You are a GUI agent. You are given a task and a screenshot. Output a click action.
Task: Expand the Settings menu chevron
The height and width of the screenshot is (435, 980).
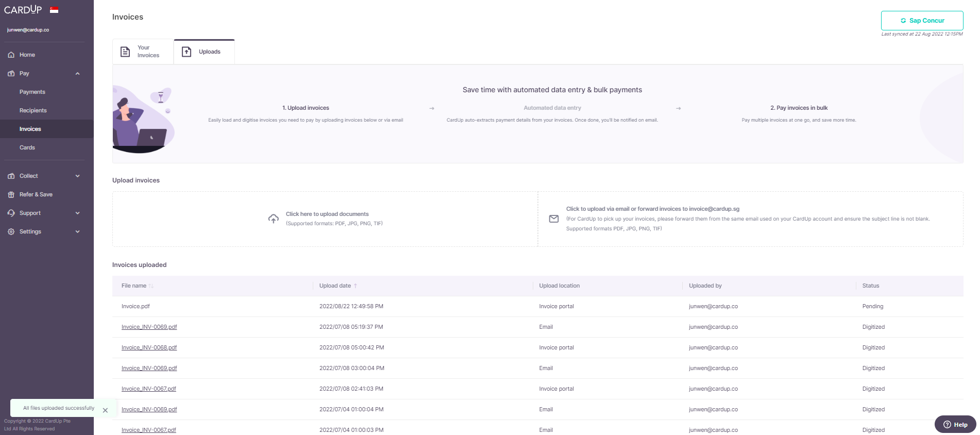point(77,231)
